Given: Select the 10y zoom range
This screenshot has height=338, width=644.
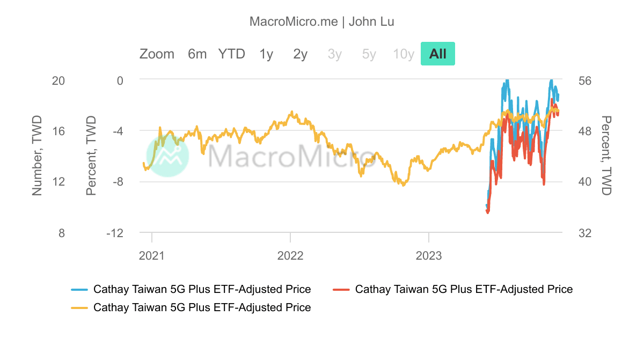Looking at the screenshot, I should [403, 54].
